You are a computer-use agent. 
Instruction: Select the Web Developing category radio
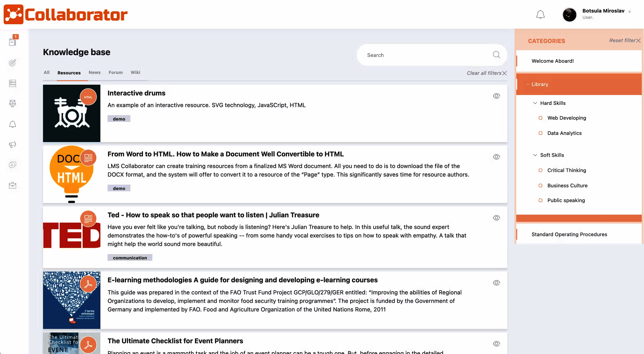click(x=541, y=118)
